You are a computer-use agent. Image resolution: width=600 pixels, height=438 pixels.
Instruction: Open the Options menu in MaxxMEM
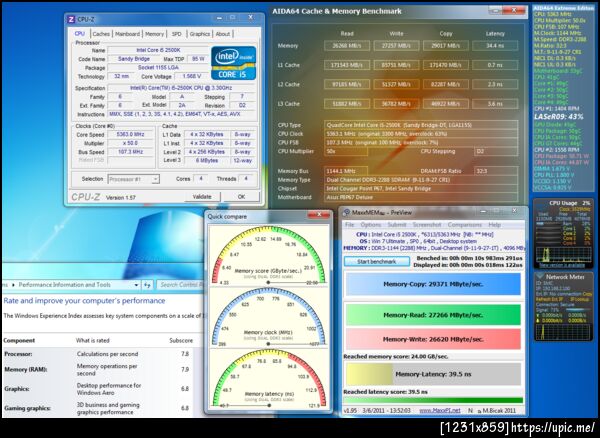370,225
